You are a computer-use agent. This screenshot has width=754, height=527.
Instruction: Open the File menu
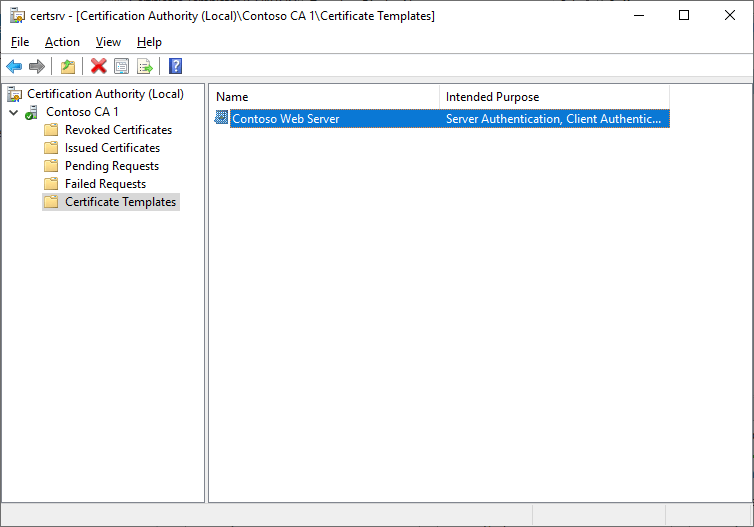click(20, 42)
